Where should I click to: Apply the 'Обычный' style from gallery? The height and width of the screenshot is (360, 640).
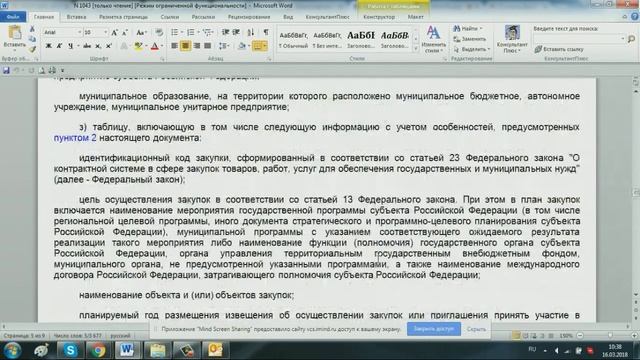coord(293,40)
